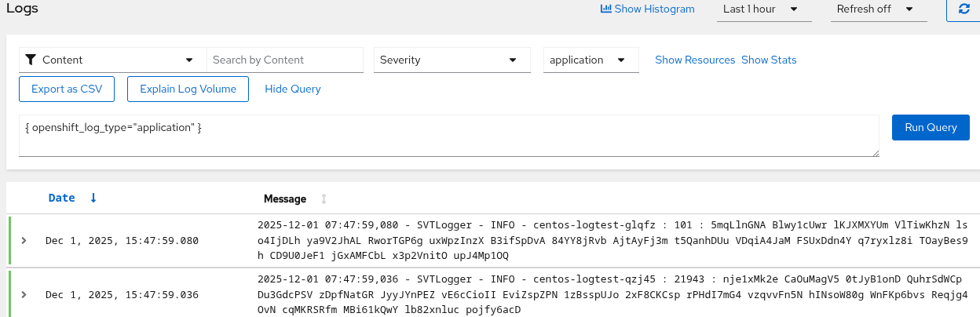Viewport: 980px width, 317px height.
Task: Click the Hide Query link
Action: pyautogui.click(x=293, y=89)
